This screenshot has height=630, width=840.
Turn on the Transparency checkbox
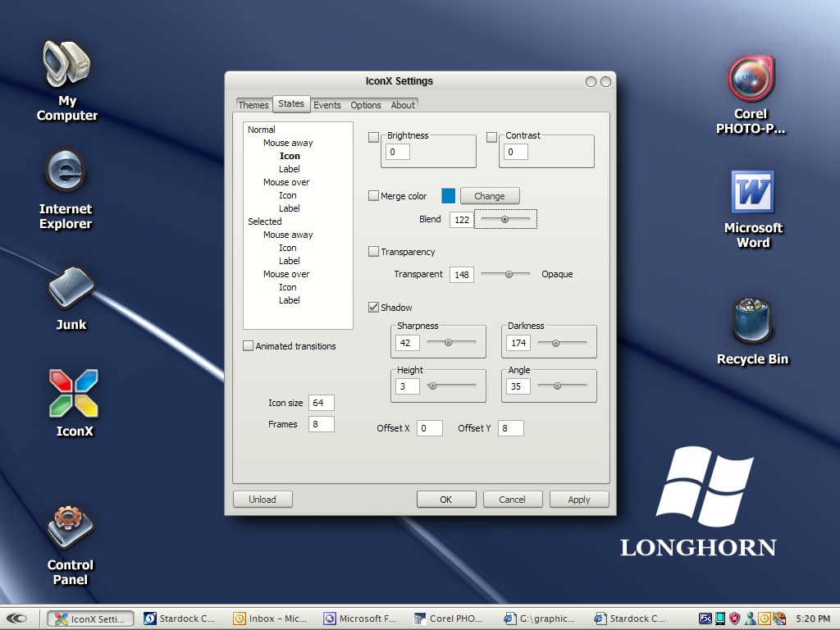pyautogui.click(x=373, y=251)
